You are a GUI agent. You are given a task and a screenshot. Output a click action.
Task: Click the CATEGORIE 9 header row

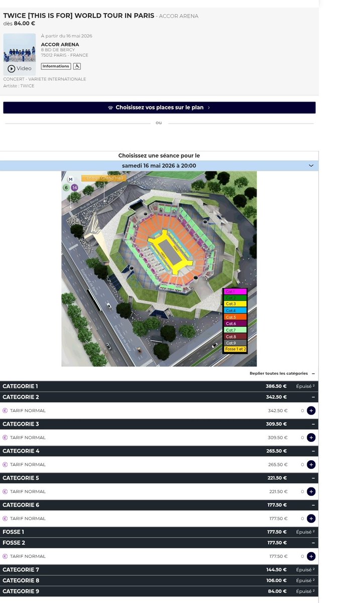[159, 591]
